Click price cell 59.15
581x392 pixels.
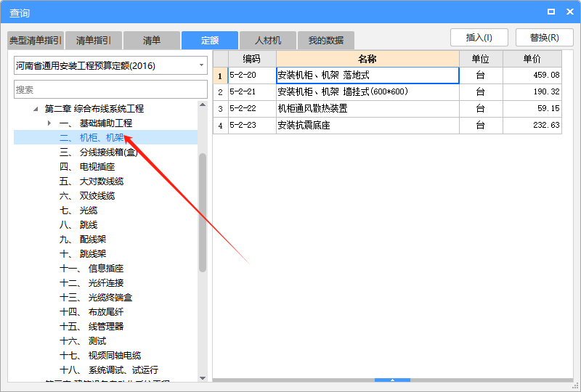[x=532, y=109]
